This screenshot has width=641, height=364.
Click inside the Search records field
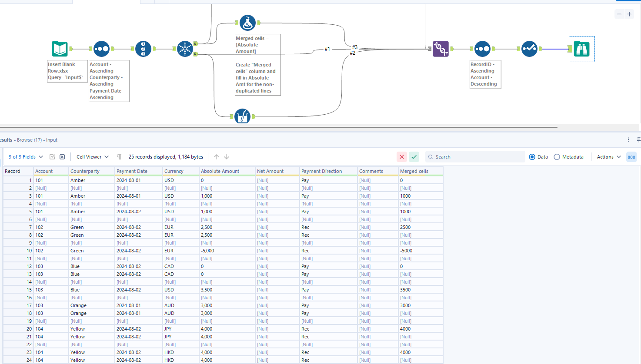(x=474, y=156)
